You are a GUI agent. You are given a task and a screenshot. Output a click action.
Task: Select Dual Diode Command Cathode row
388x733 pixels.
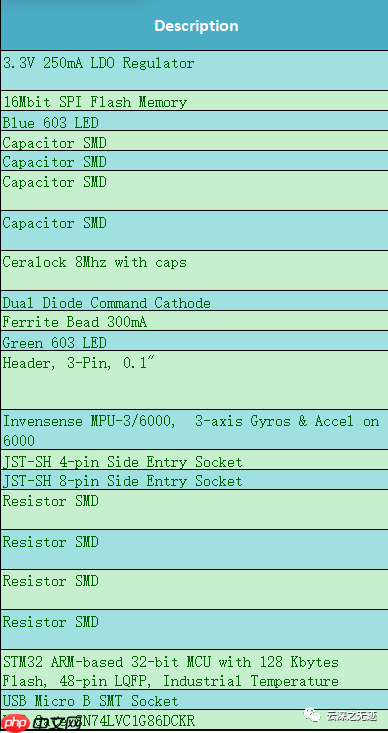(x=194, y=301)
